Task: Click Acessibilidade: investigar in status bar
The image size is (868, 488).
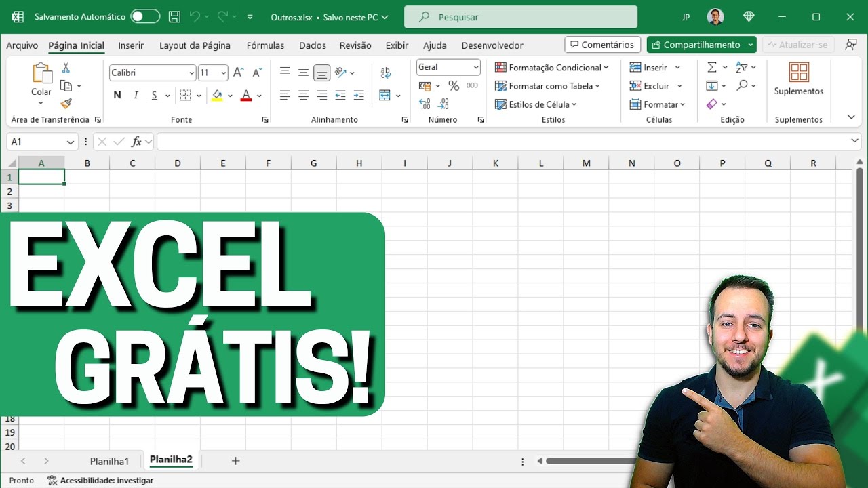Action: pyautogui.click(x=100, y=480)
